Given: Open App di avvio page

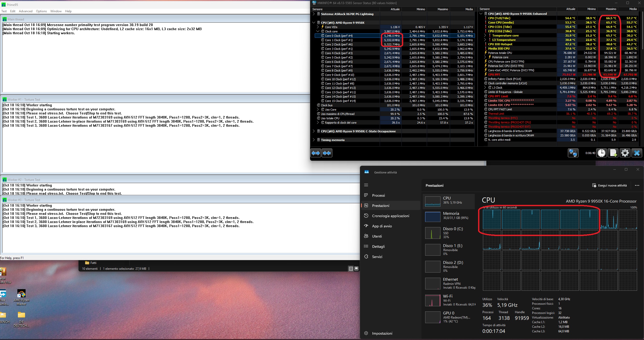Looking at the screenshot, I should (391, 226).
